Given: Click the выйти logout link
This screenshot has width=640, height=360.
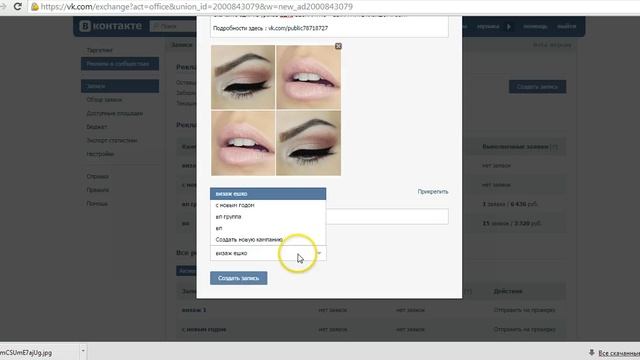Looking at the screenshot, I should pos(567,27).
